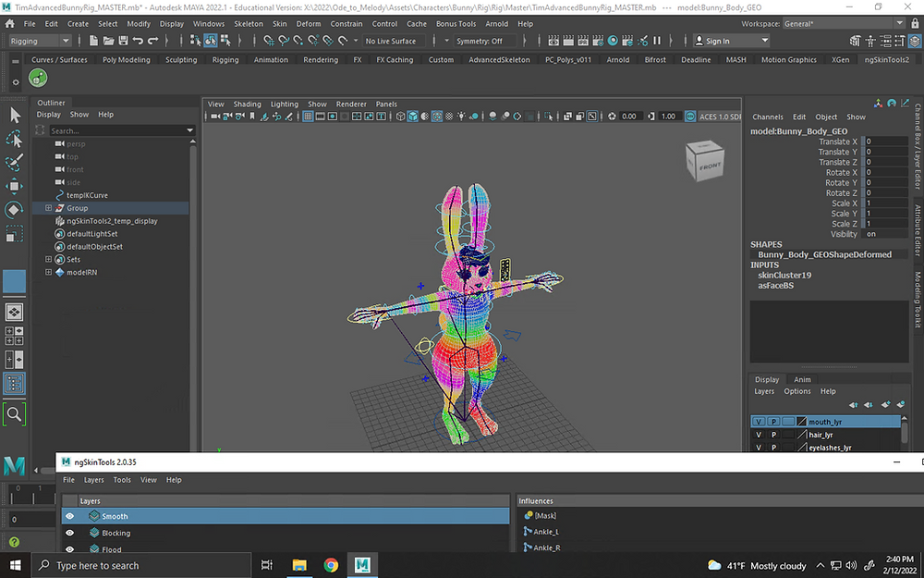Switch to the Anim layer tab
This screenshot has height=578, width=924.
coord(802,379)
